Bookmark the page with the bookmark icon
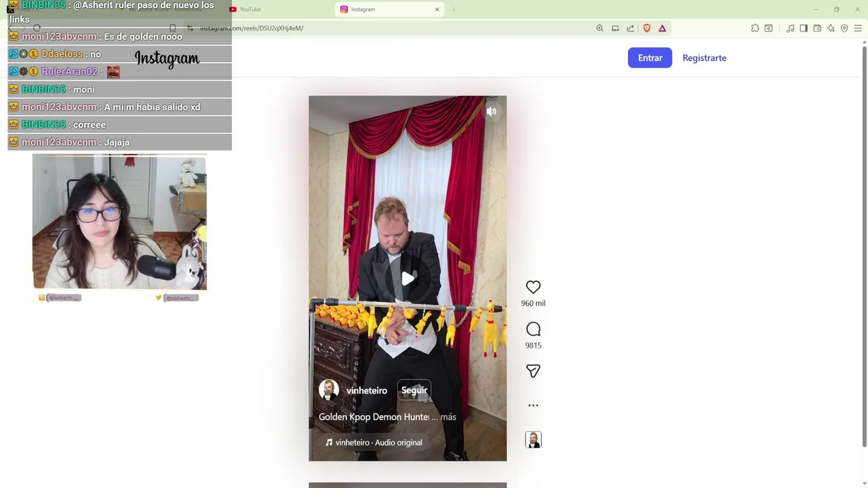 click(x=173, y=28)
